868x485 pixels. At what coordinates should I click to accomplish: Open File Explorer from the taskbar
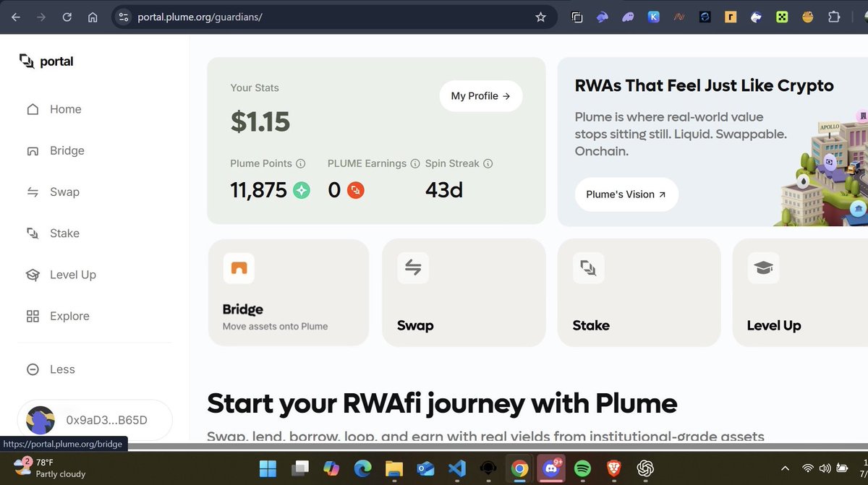(393, 468)
